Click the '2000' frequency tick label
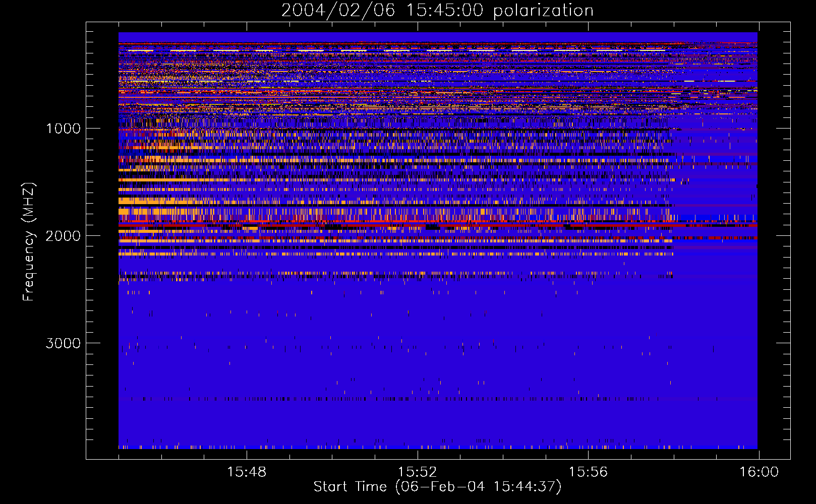Screen dimensions: 816x504 pyautogui.click(x=63, y=236)
